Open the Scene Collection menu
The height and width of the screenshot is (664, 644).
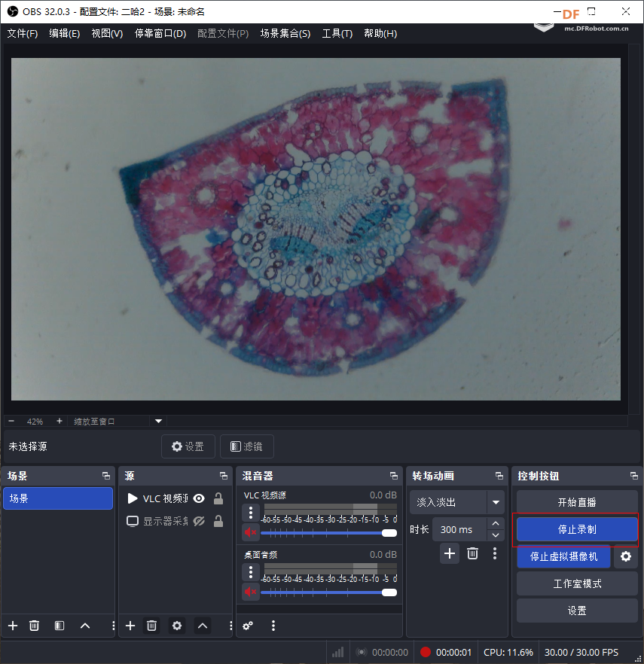point(285,33)
